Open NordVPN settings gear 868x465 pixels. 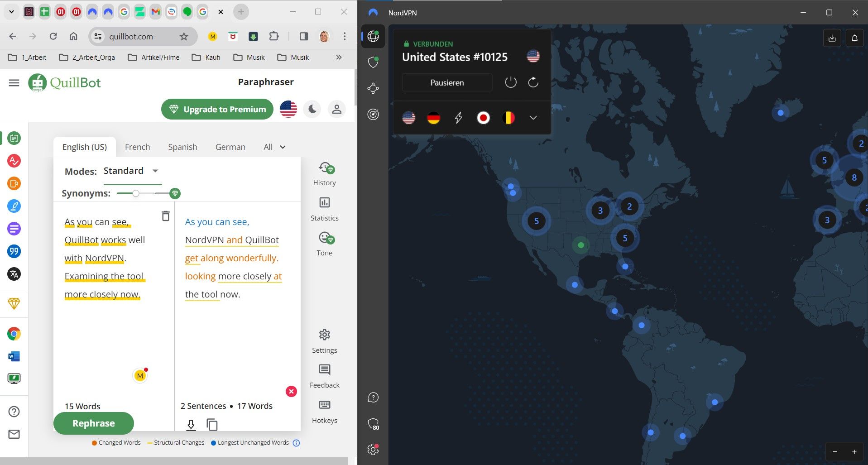(373, 449)
